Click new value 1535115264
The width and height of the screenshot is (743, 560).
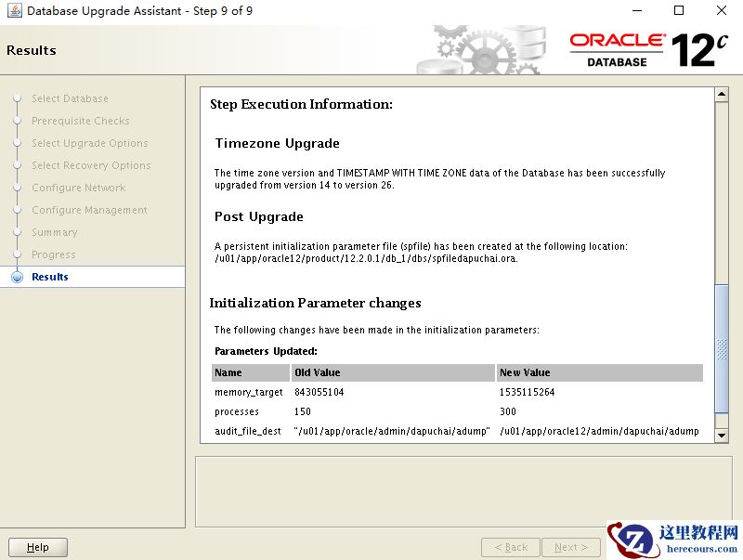pos(527,392)
